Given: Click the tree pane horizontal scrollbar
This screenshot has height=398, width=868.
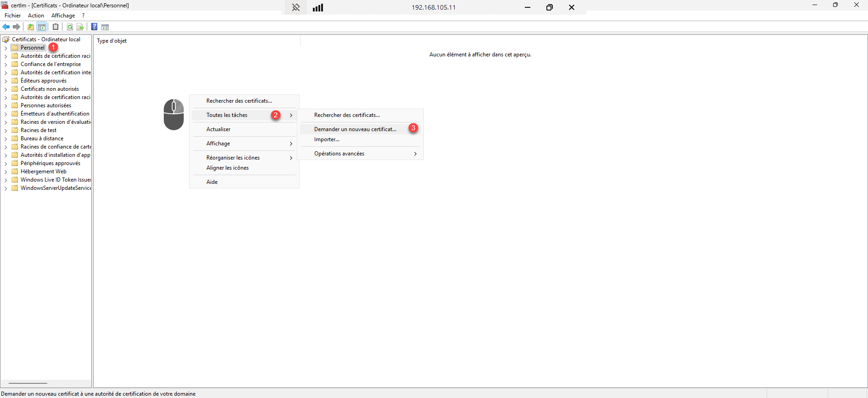Looking at the screenshot, I should point(28,383).
